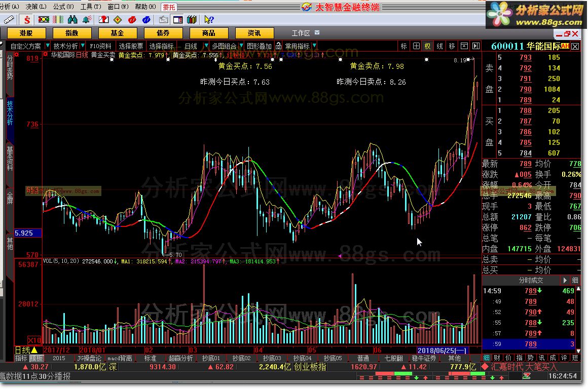The width and height of the screenshot is (588, 389).
Task: Switch to the macd背离 indicator tab
Action: pos(120,358)
